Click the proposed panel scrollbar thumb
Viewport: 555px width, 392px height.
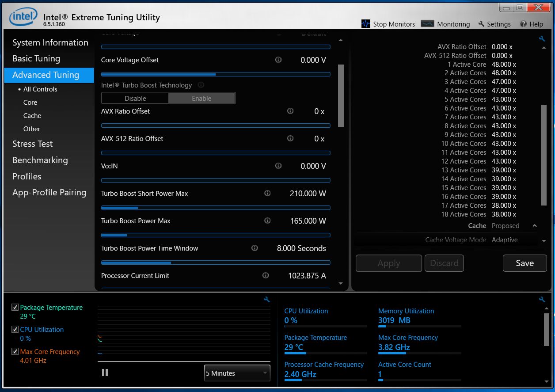[544, 155]
